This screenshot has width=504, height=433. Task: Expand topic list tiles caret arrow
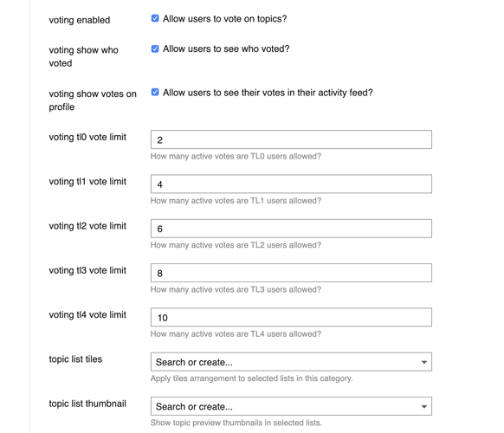click(424, 362)
